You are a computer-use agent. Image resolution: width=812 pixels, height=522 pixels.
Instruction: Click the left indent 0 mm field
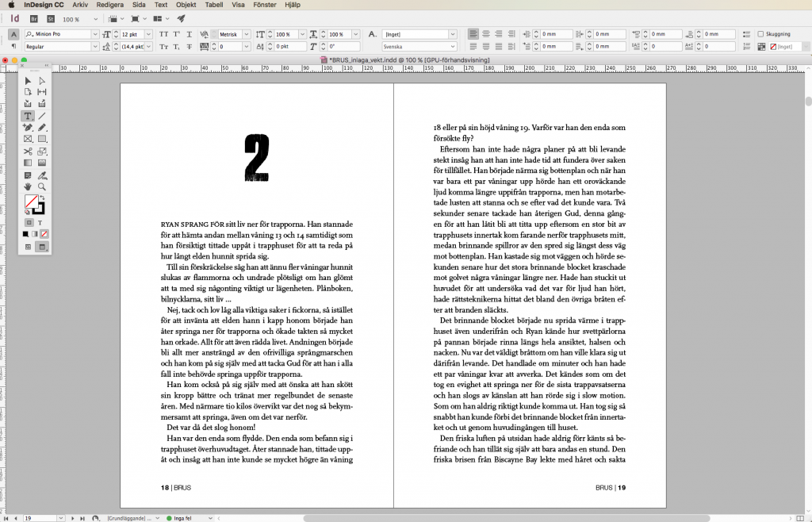click(556, 34)
